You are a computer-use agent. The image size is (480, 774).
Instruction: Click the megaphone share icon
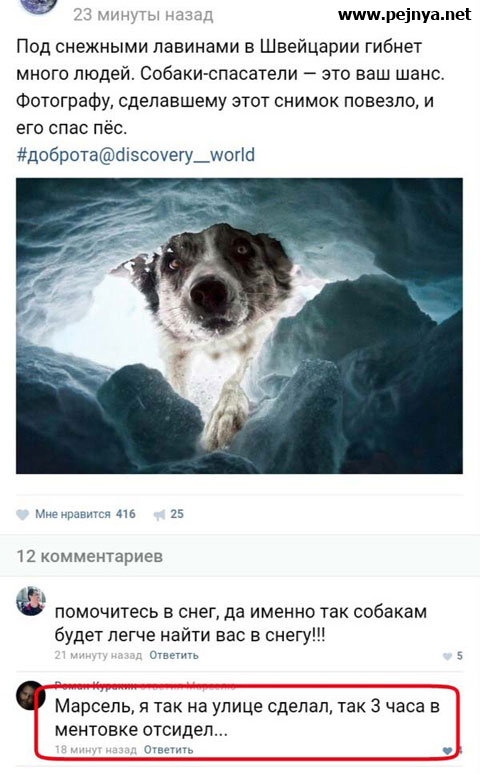pyautogui.click(x=160, y=515)
